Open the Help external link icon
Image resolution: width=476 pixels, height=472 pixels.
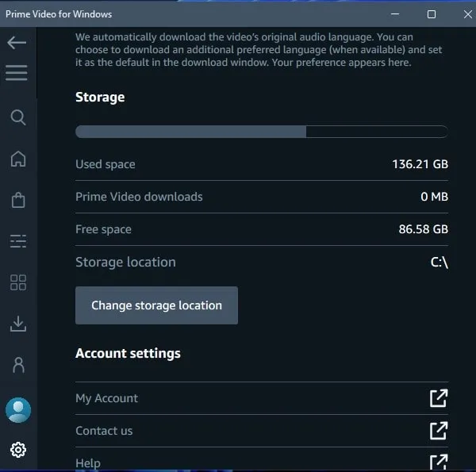(x=439, y=462)
